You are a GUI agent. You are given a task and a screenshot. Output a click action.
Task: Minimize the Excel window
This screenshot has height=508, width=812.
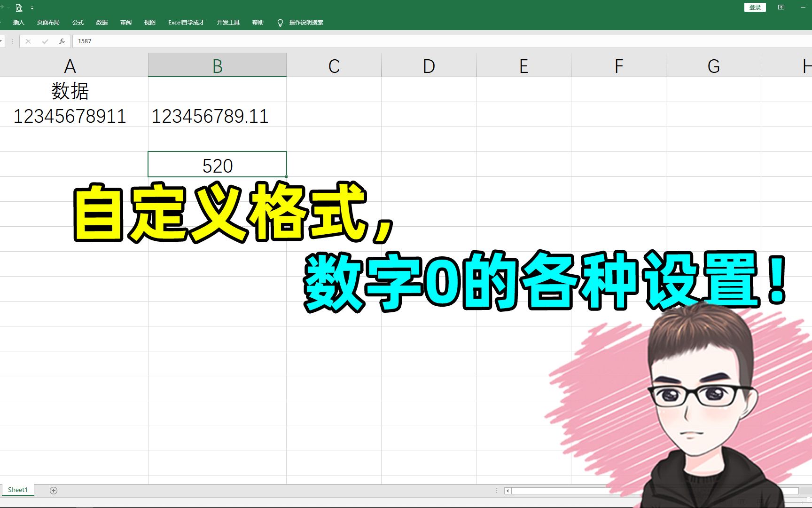coord(803,7)
